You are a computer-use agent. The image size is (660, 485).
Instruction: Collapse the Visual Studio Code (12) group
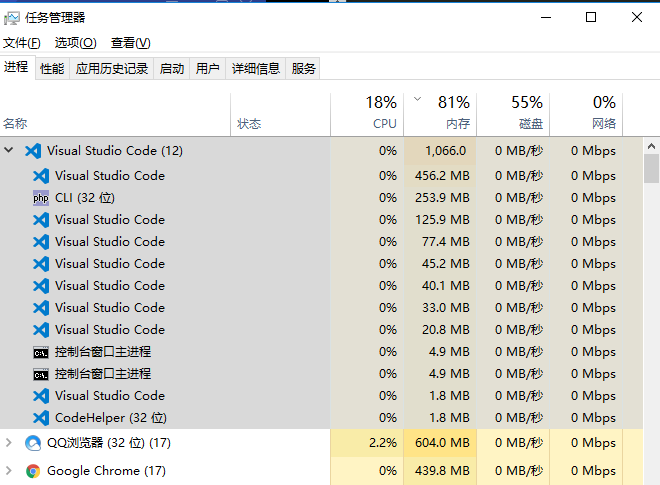[x=8, y=150]
